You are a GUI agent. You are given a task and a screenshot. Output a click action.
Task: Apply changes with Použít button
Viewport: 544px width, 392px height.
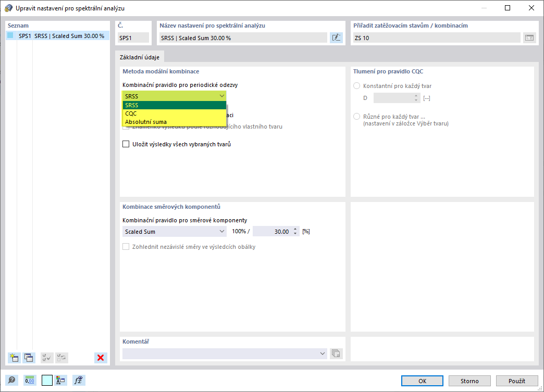point(517,381)
